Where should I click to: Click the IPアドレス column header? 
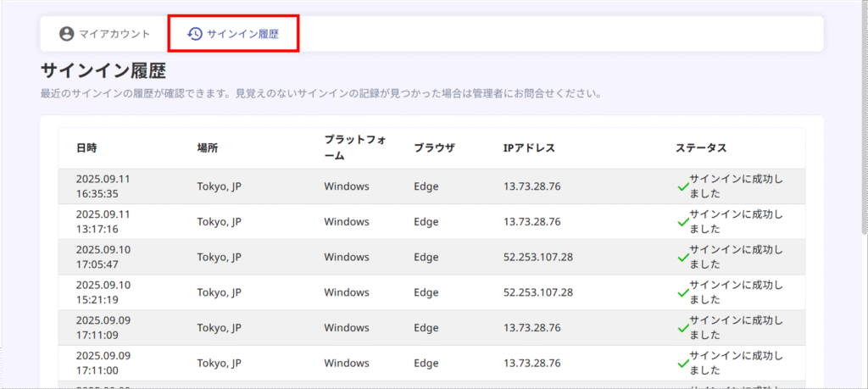click(x=529, y=147)
